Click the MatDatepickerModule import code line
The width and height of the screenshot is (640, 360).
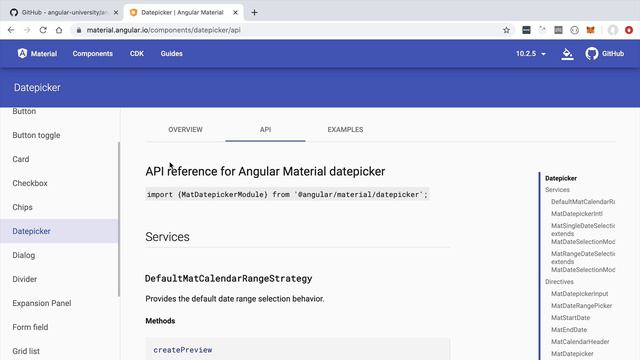(287, 195)
